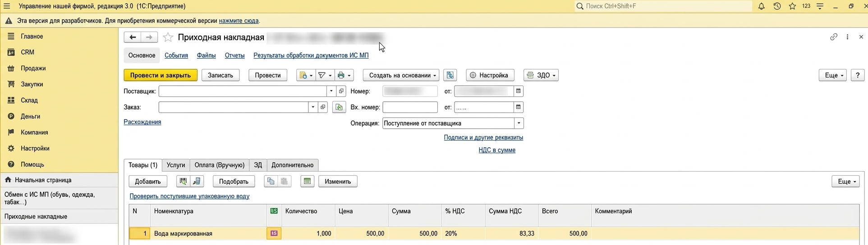This screenshot has height=245, width=868.
Task: Expand the ЭДО dropdown button
Action: 541,75
